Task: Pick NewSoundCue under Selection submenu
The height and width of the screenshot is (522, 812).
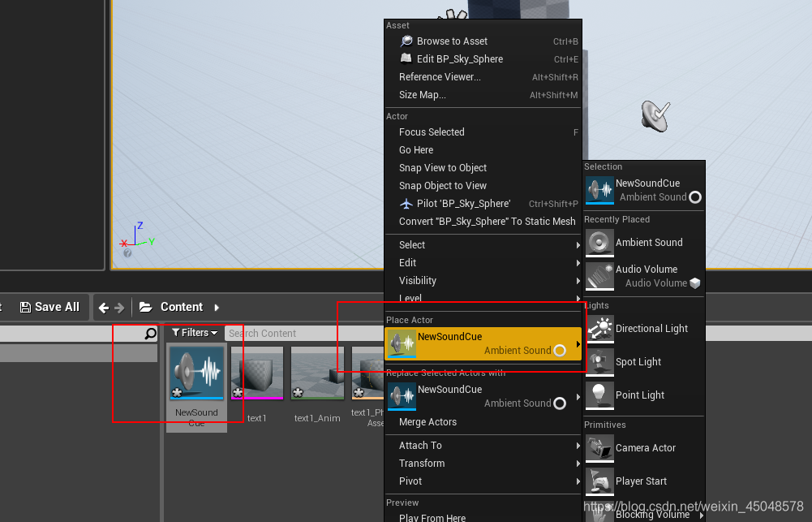Action: (644, 190)
